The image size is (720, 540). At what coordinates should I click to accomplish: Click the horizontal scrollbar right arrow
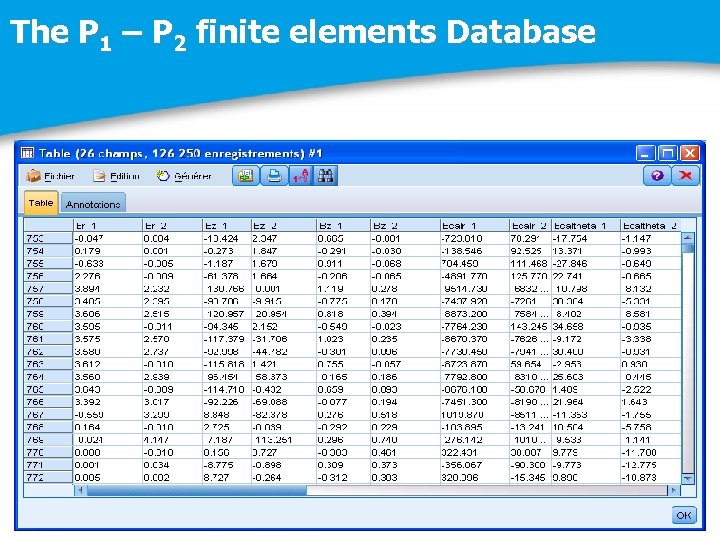click(x=674, y=490)
